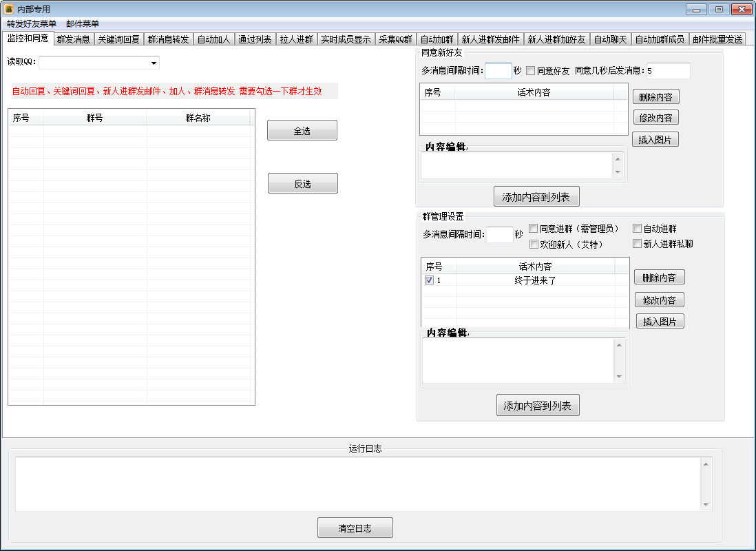756x551 pixels.
Task: Click the 反选 button
Action: pos(302,183)
